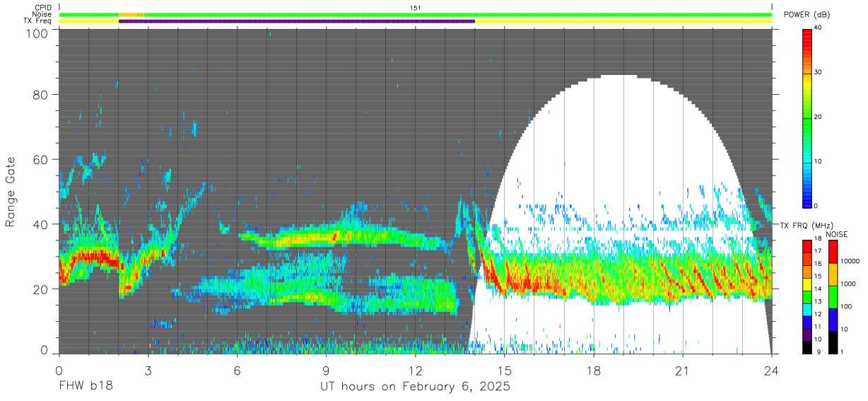This screenshot has width=868, height=401.
Task: Click the 3 tick label on the UT hours axis
Action: 148,370
